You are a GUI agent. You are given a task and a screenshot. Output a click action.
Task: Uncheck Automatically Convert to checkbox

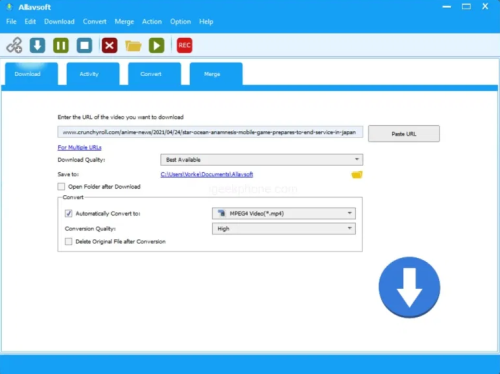pyautogui.click(x=69, y=213)
